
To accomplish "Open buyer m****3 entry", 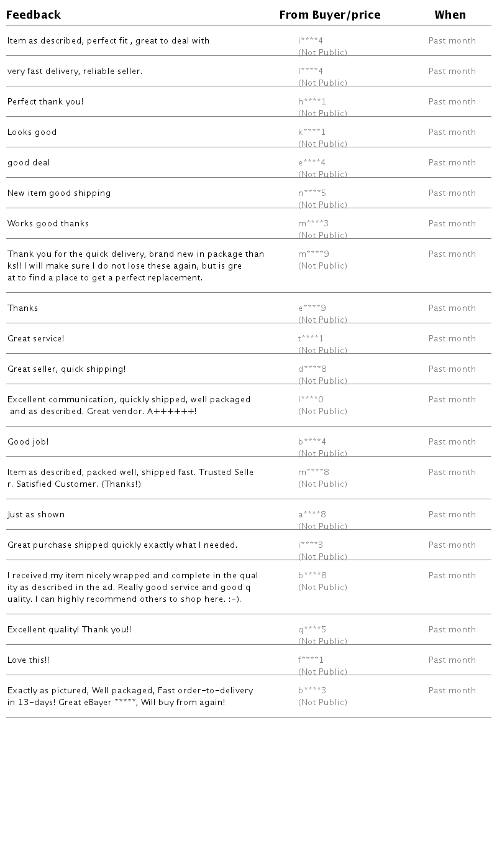I will (313, 224).
